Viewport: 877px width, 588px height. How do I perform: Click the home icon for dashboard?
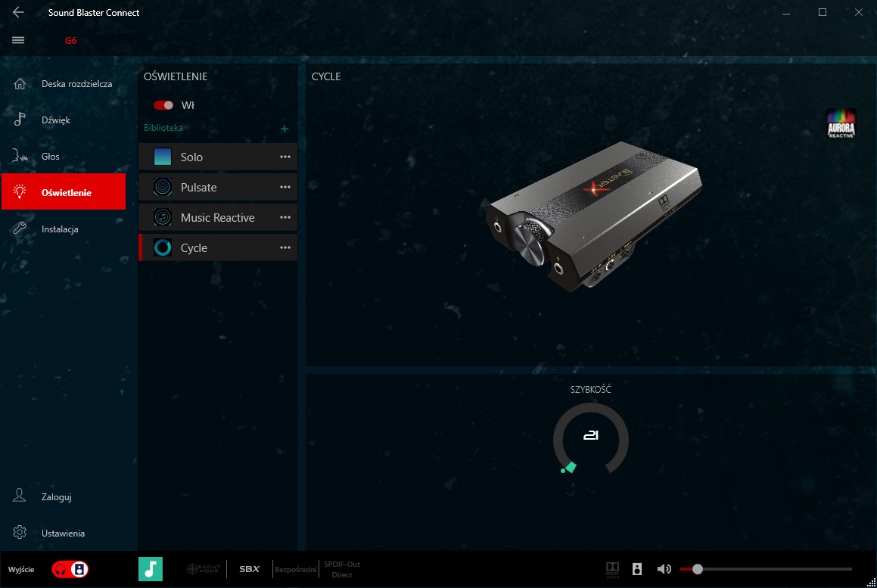coord(20,84)
